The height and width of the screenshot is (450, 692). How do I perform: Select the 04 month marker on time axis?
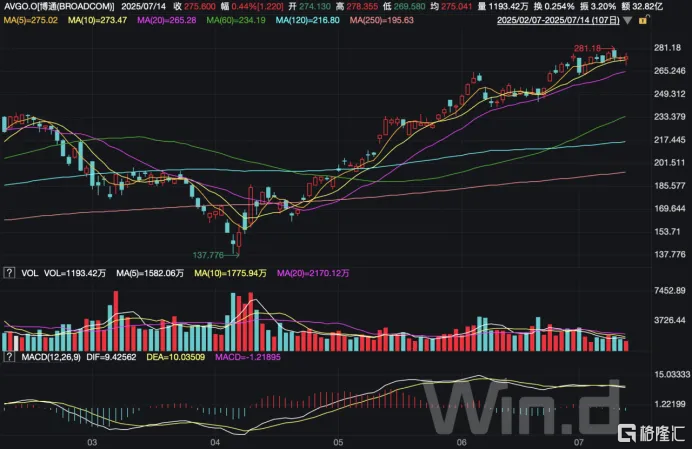(x=215, y=442)
